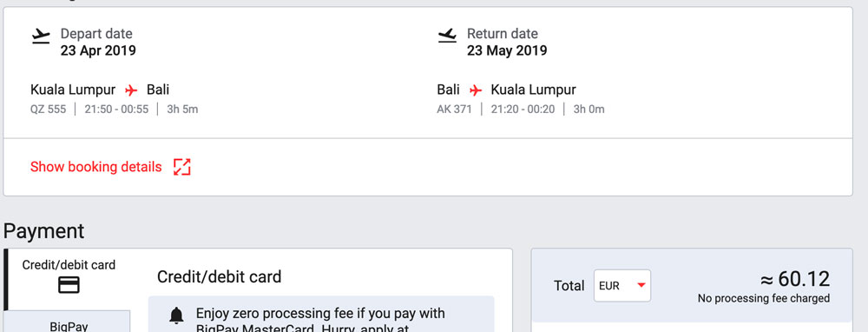Viewport: 868px width, 332px height.
Task: Click the 23 Apr 2019 depart date
Action: (x=98, y=51)
